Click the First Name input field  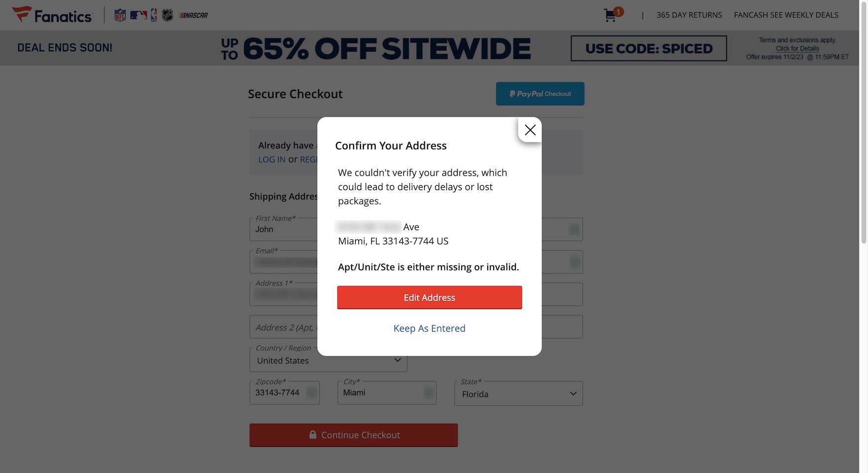coord(281,229)
